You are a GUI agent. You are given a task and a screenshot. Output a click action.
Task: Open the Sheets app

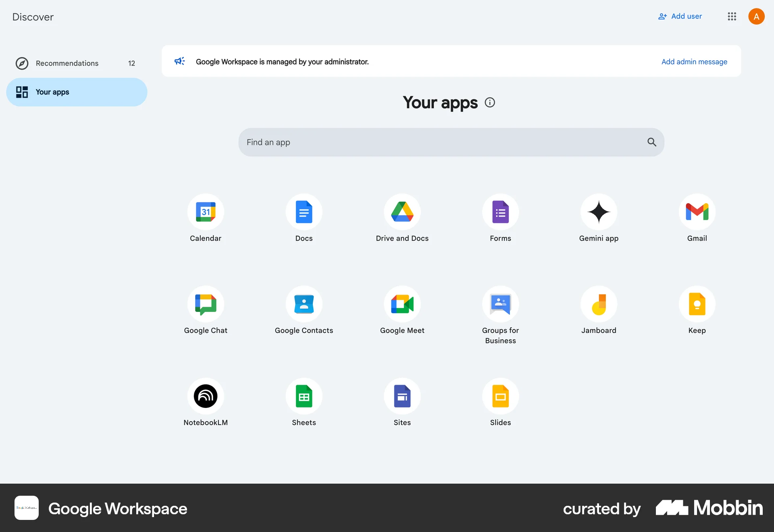pos(304,396)
